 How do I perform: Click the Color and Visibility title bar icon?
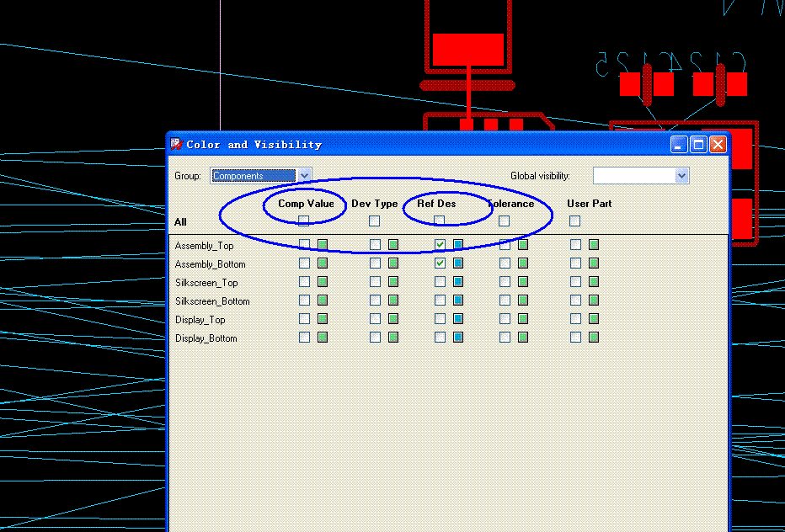click(176, 145)
